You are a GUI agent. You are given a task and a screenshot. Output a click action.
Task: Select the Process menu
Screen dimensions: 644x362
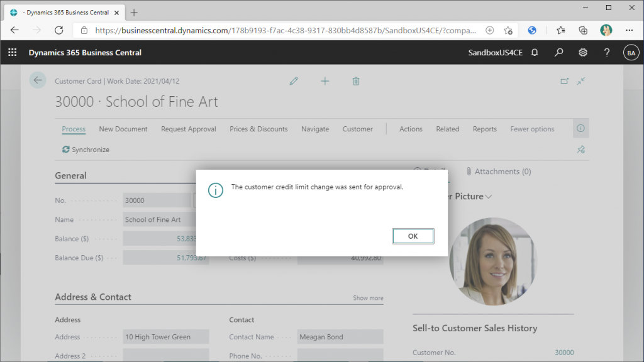(x=74, y=129)
